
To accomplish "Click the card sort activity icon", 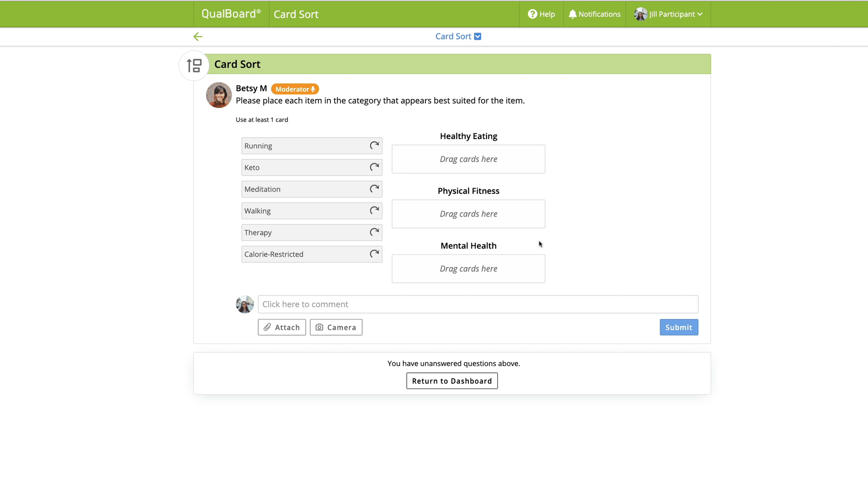I will (x=194, y=66).
